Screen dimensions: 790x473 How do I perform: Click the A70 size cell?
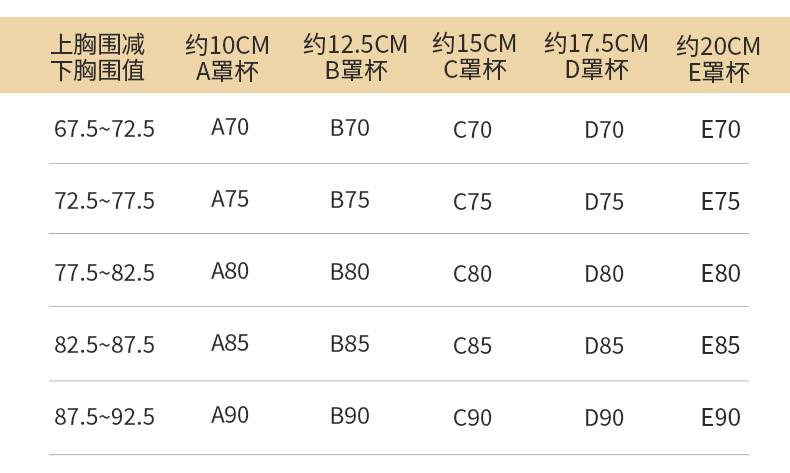point(230,128)
